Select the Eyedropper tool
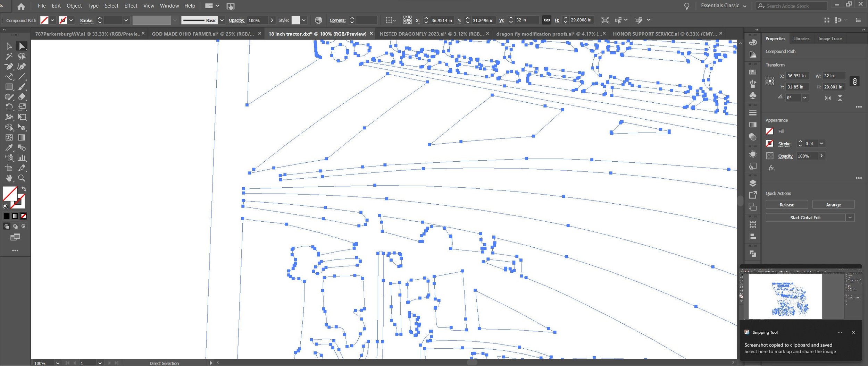 click(9, 148)
